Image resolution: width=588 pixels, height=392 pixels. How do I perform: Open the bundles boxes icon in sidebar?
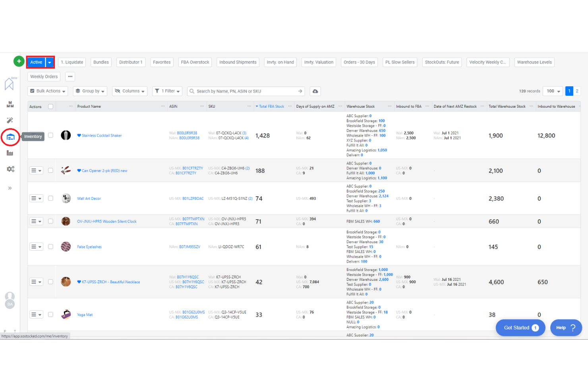coord(10,104)
